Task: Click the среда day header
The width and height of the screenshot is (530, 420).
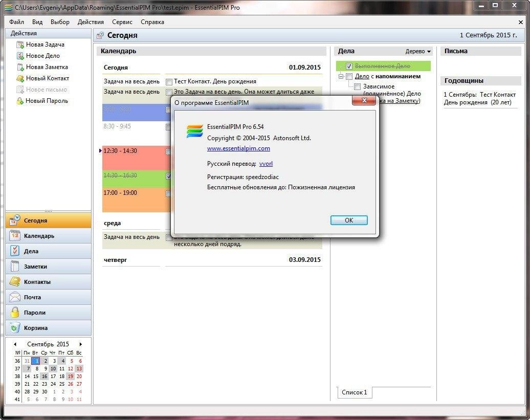Action: pos(112,223)
